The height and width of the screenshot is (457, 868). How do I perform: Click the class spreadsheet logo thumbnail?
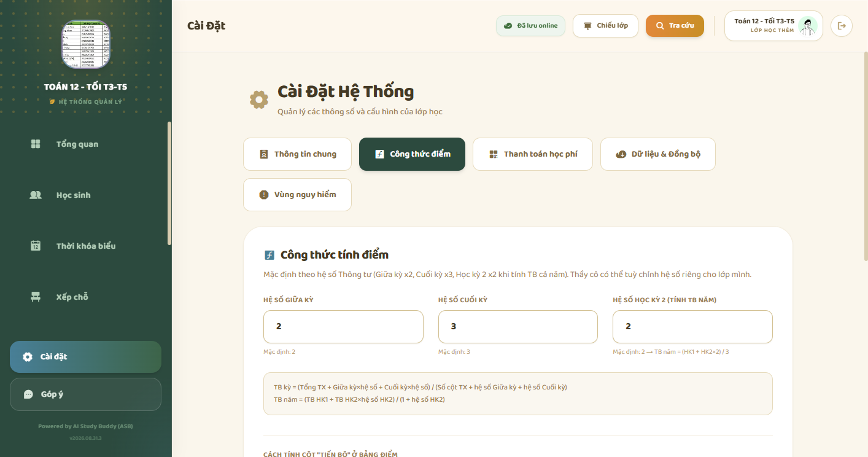click(x=86, y=44)
